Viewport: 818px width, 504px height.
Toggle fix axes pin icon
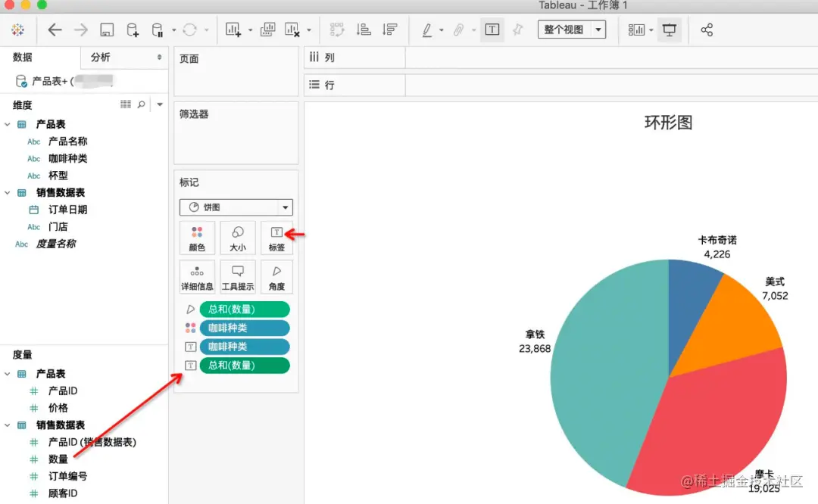[517, 30]
